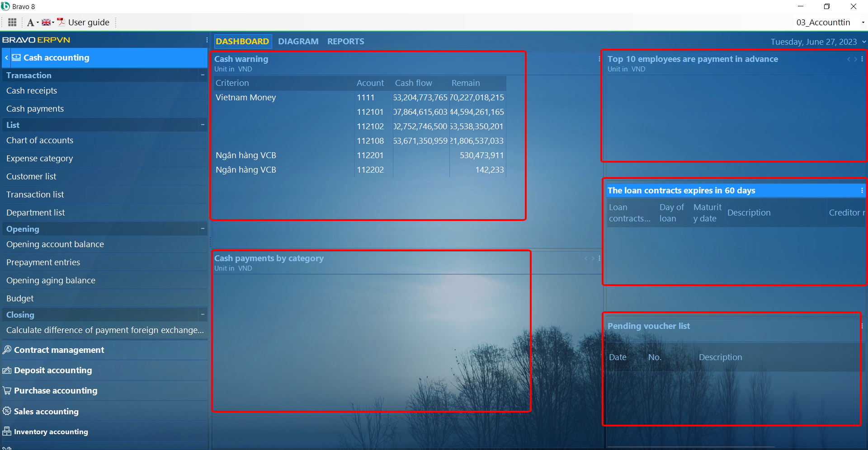The width and height of the screenshot is (868, 450).
Task: Select the Purchase accounting cart icon
Action: [x=7, y=391]
